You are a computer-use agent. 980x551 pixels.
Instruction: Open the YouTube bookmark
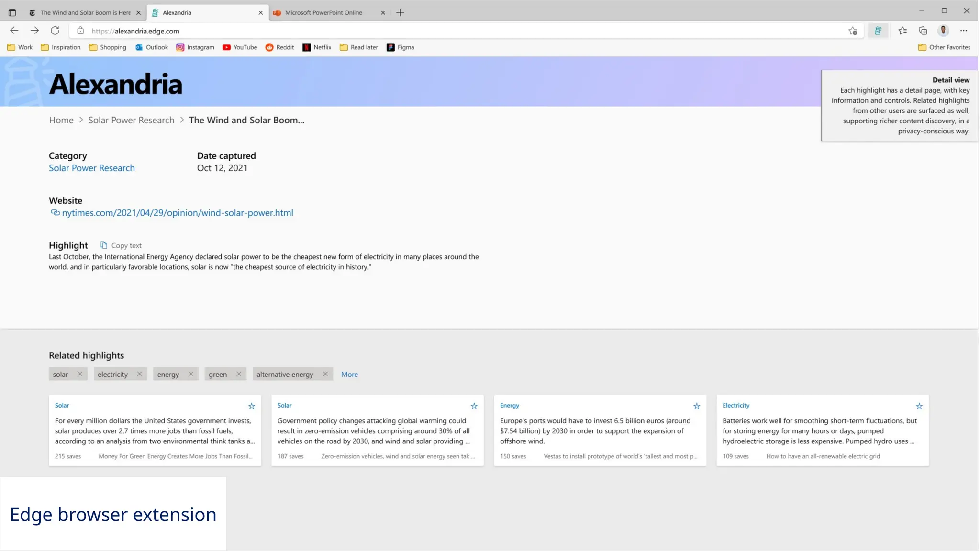pos(239,47)
